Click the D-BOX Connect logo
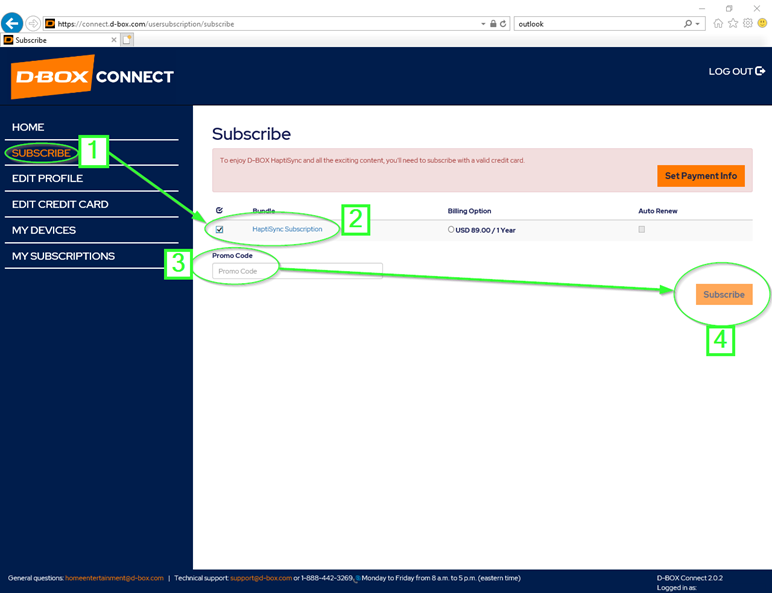This screenshot has width=772, height=593. pyautogui.click(x=92, y=76)
